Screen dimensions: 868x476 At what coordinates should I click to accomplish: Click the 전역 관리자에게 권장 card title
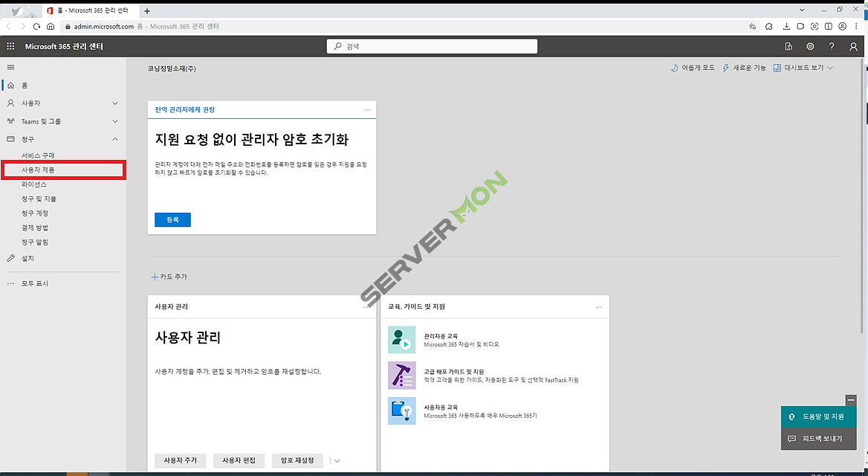[x=185, y=110]
